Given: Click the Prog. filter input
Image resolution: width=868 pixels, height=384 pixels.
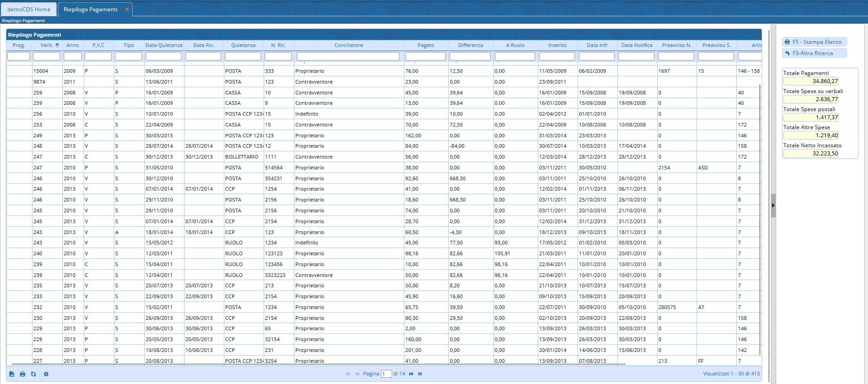Looking at the screenshot, I should pyautogui.click(x=19, y=56).
